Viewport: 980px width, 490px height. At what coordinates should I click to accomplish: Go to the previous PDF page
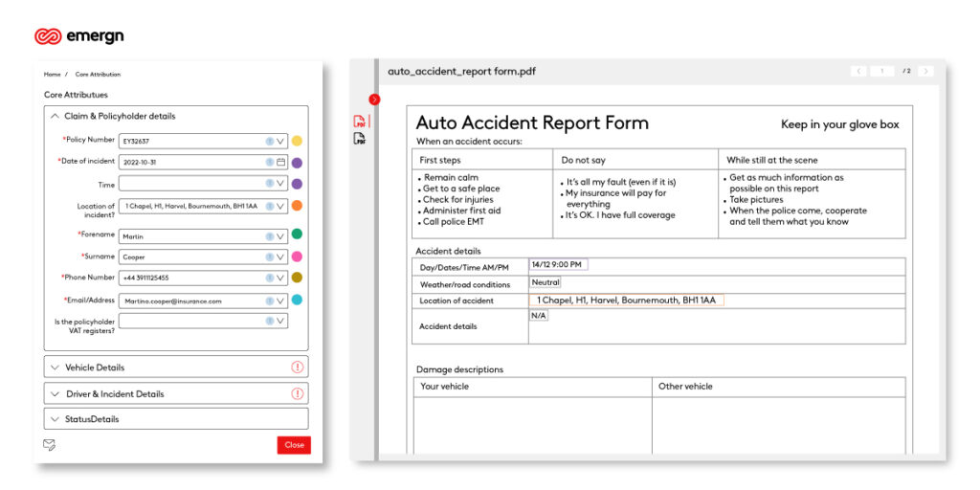(858, 72)
